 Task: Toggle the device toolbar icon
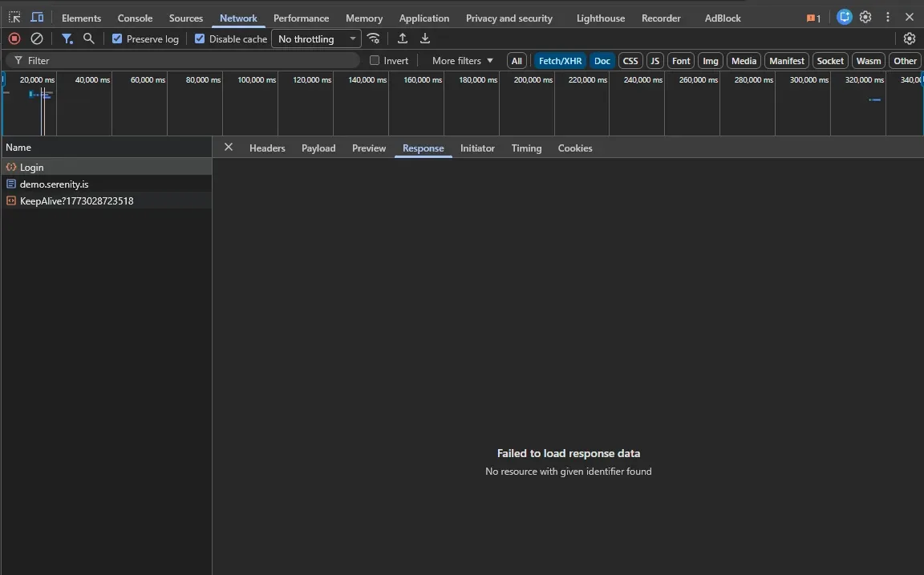37,17
